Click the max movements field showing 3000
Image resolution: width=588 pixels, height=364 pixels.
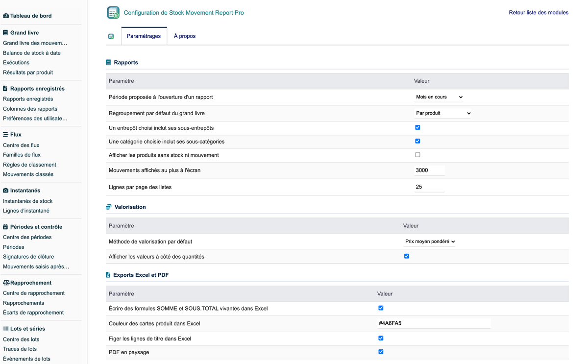pos(429,170)
